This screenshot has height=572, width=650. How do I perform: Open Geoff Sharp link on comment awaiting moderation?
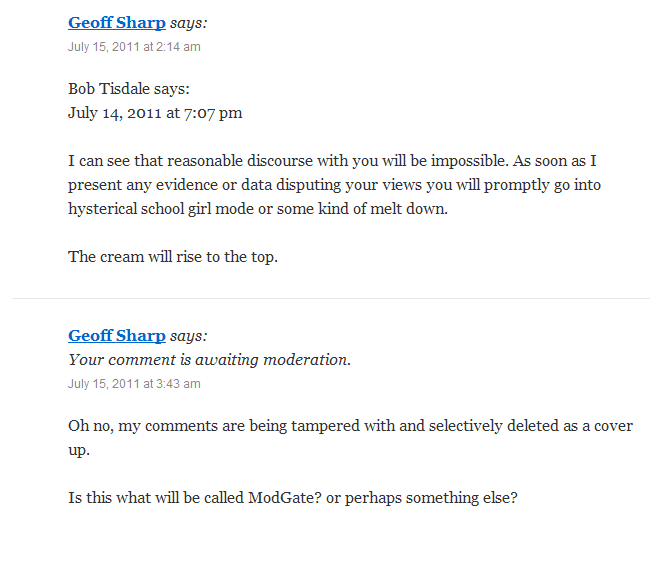(x=117, y=336)
